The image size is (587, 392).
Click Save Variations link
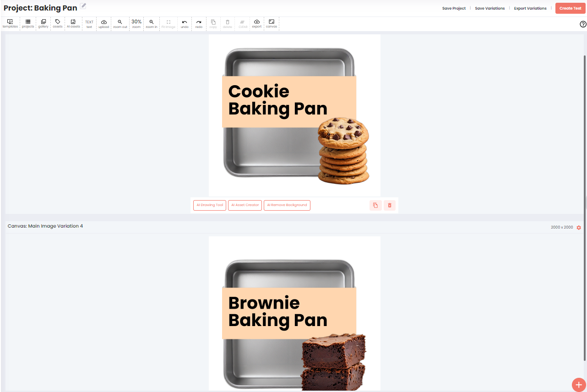490,8
